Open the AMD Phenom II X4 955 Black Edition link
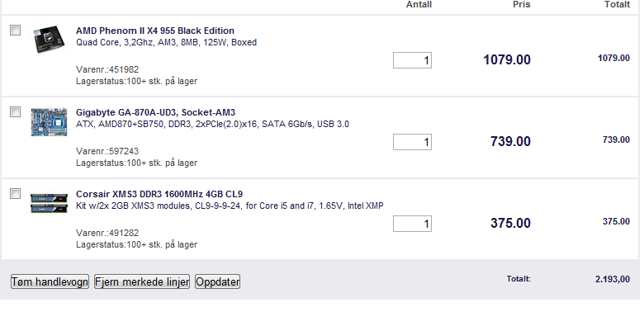 click(155, 31)
